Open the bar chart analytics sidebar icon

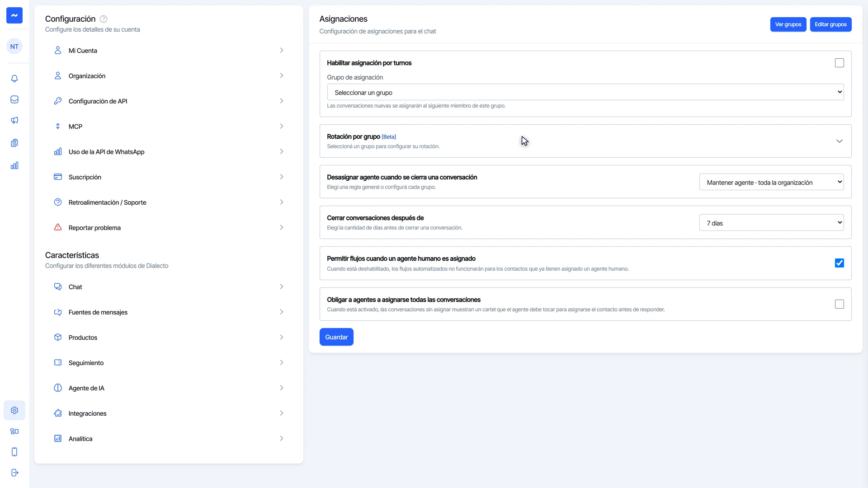click(14, 165)
